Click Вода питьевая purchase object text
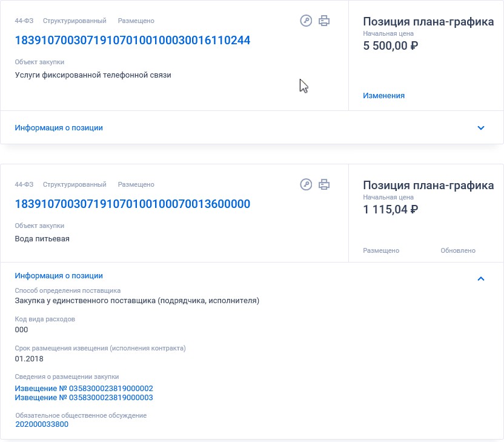 (x=42, y=239)
